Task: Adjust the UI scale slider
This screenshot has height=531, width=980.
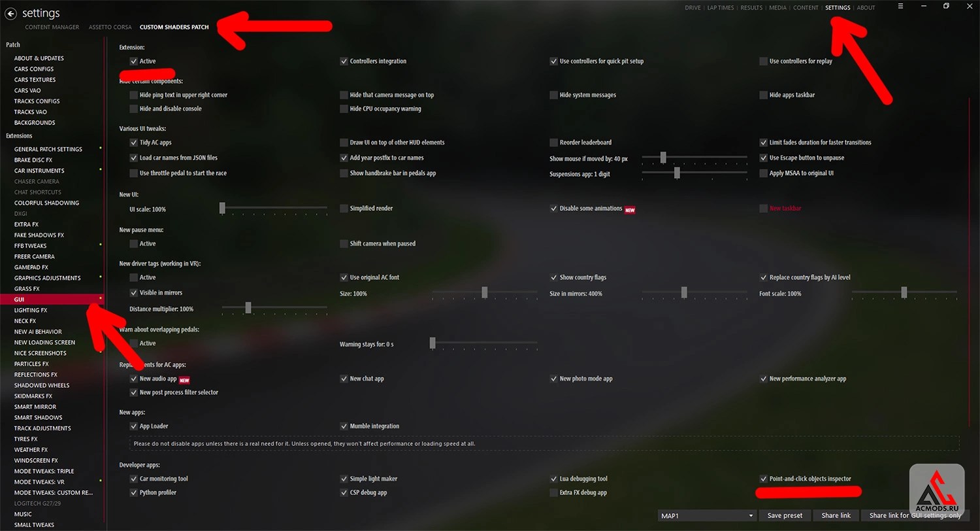Action: pos(274,208)
